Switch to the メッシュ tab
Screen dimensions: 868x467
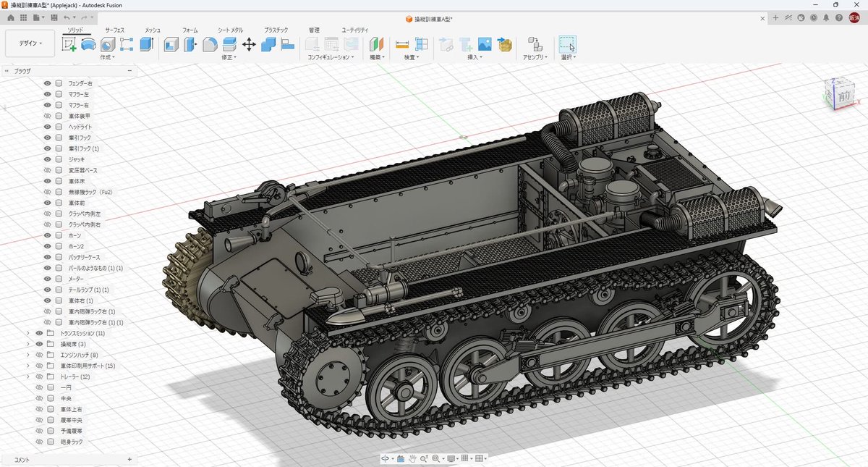(x=153, y=30)
